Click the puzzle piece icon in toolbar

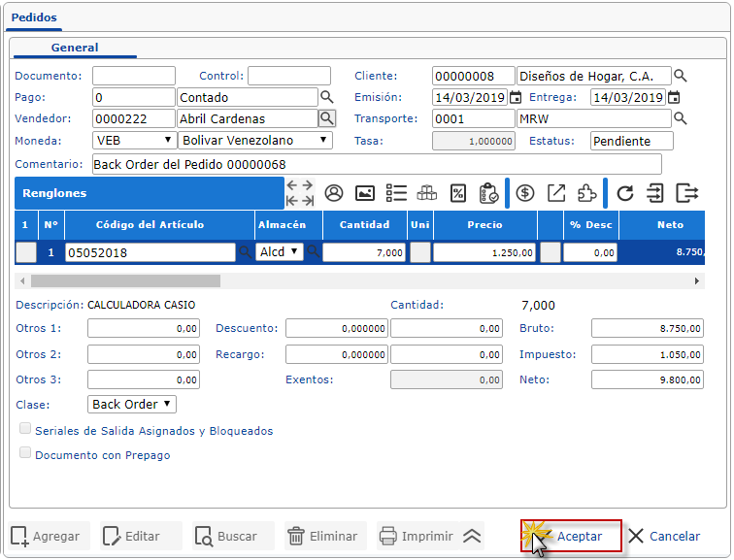(586, 193)
